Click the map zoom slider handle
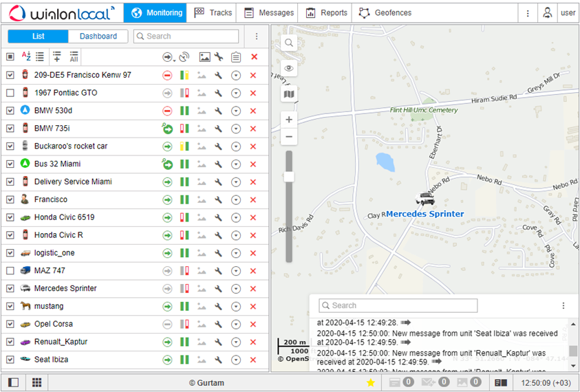The width and height of the screenshot is (580, 392). tap(289, 177)
